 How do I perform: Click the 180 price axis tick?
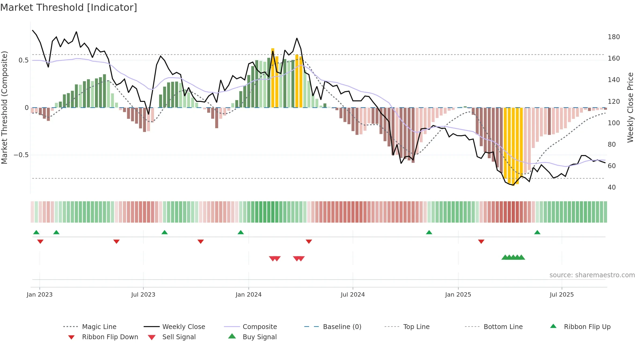click(x=614, y=37)
